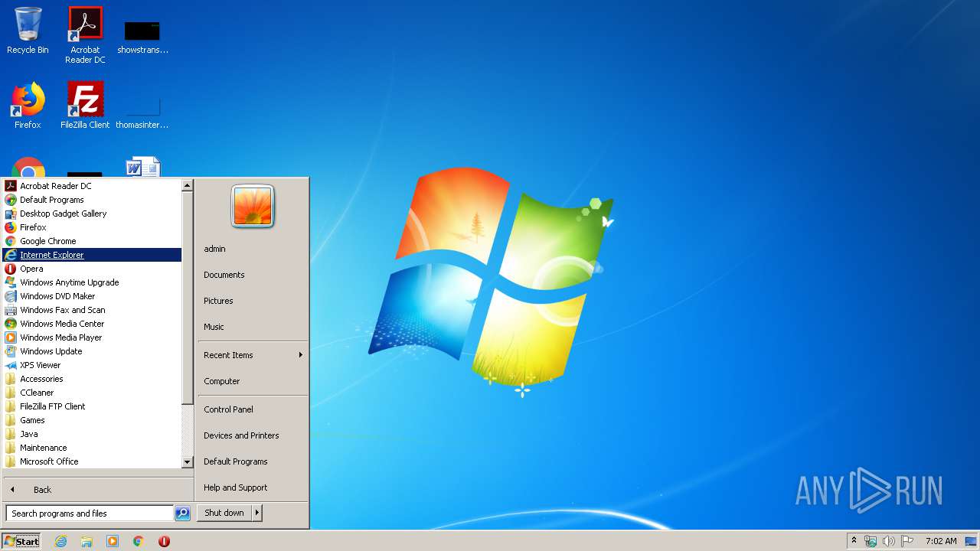Open Acrobat Reader DC from programs list
Screen dimensions: 980x551
coord(92,186)
